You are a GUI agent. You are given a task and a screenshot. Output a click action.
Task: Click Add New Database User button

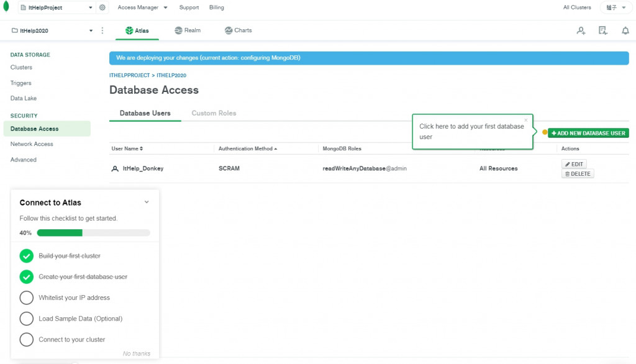click(x=588, y=133)
